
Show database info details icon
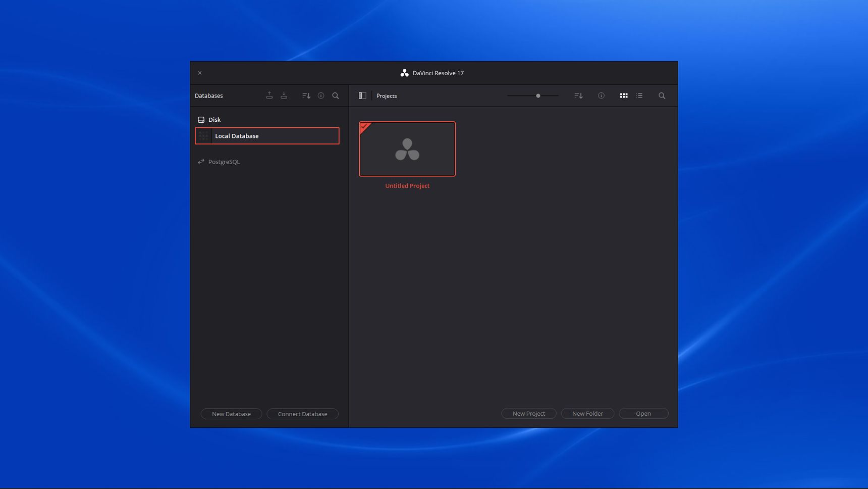(321, 95)
